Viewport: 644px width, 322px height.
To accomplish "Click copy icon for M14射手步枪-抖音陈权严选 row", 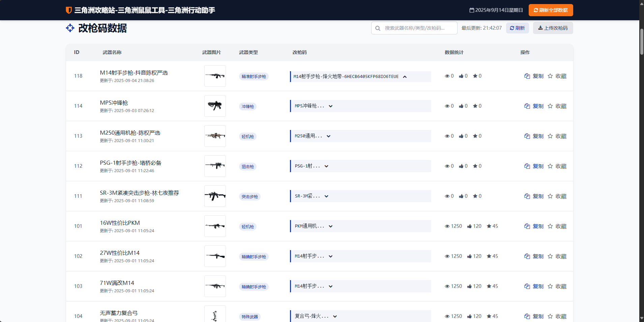I will pos(527,76).
